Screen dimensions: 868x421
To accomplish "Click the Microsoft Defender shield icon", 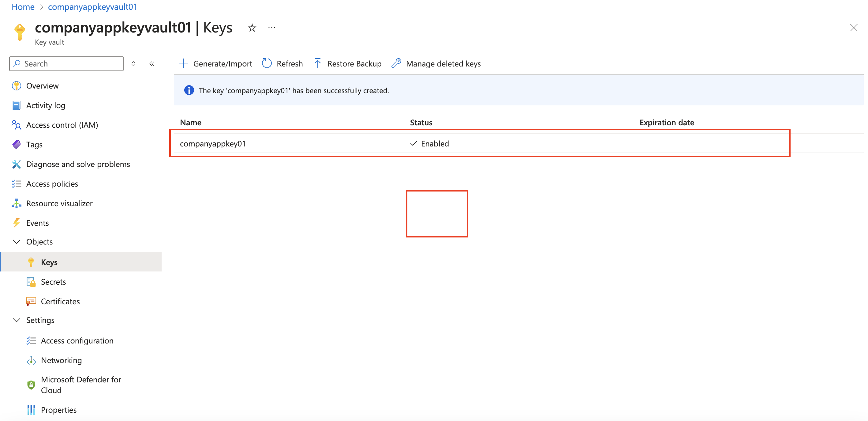I will tap(31, 385).
